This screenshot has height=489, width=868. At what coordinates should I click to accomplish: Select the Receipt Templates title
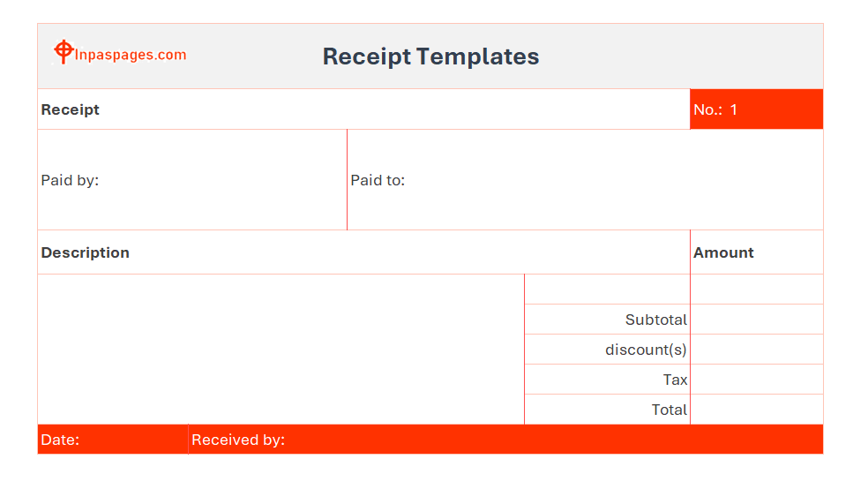[x=430, y=56]
